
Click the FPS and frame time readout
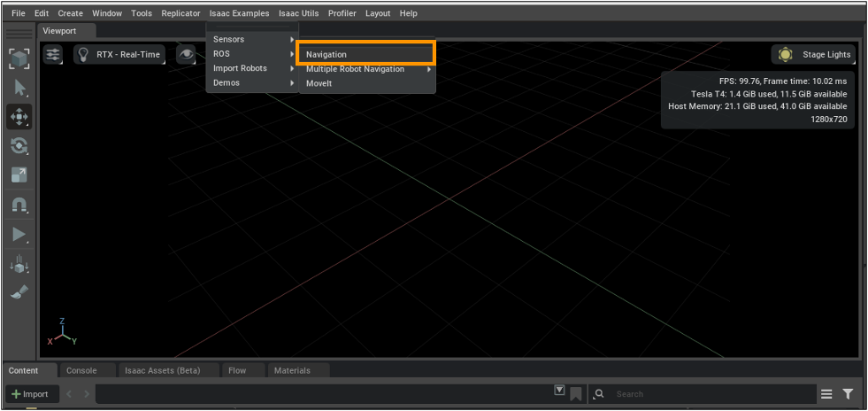tap(783, 81)
